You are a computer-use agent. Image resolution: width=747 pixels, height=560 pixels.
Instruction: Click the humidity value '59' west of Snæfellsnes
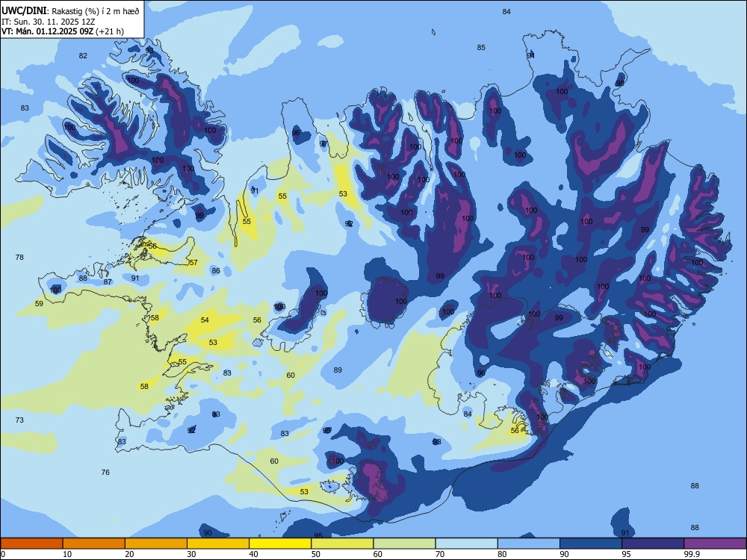[39, 303]
